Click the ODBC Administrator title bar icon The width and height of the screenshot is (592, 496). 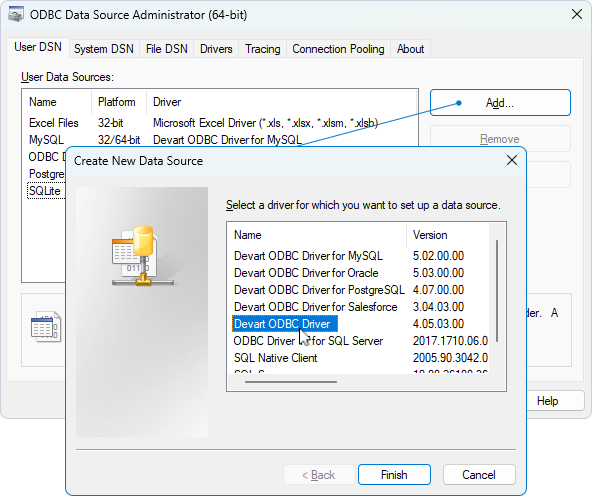[x=16, y=14]
